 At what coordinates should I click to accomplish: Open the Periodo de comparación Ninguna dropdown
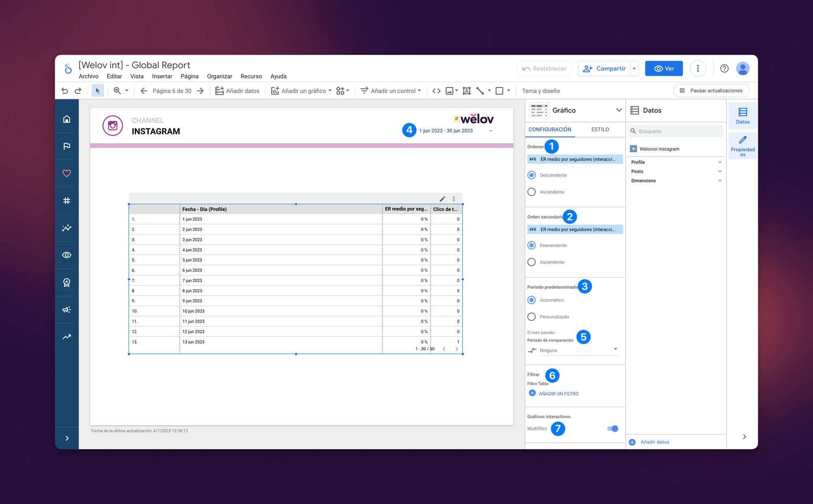(579, 350)
